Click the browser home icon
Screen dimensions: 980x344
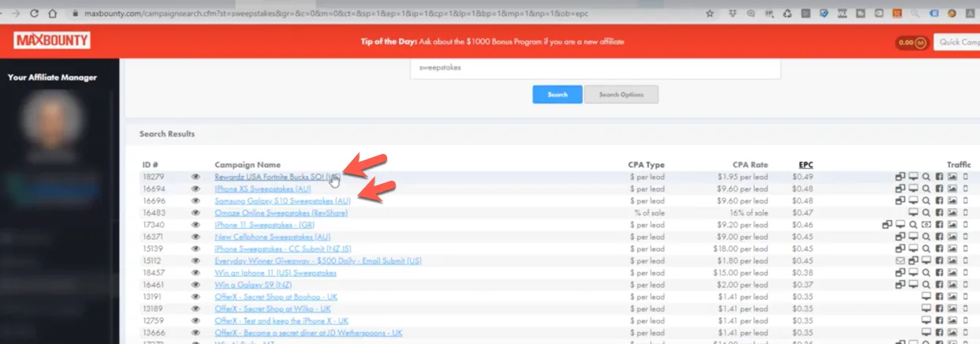(x=52, y=13)
